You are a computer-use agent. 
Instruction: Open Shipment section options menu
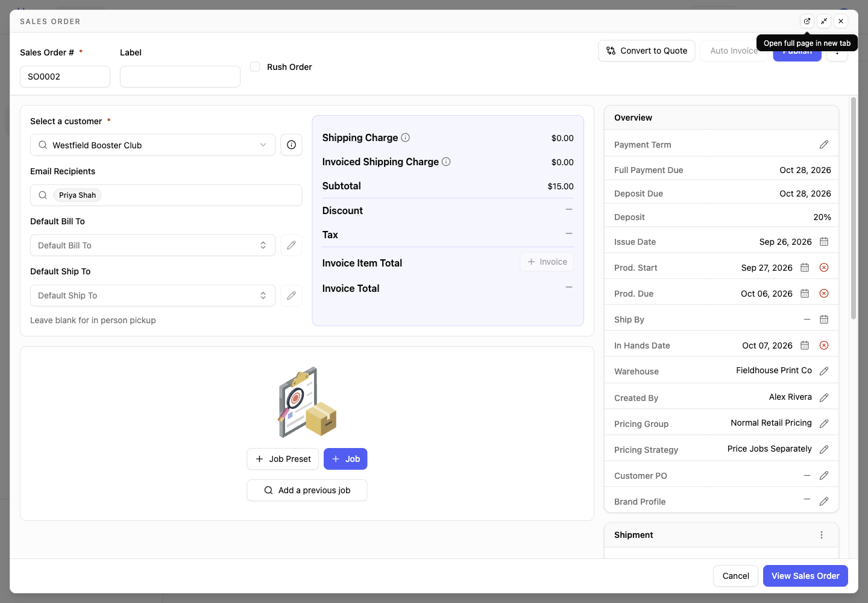[x=822, y=535]
